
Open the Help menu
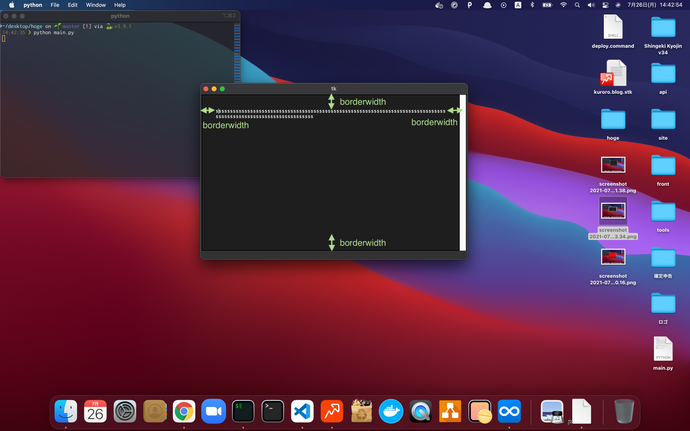coord(120,5)
